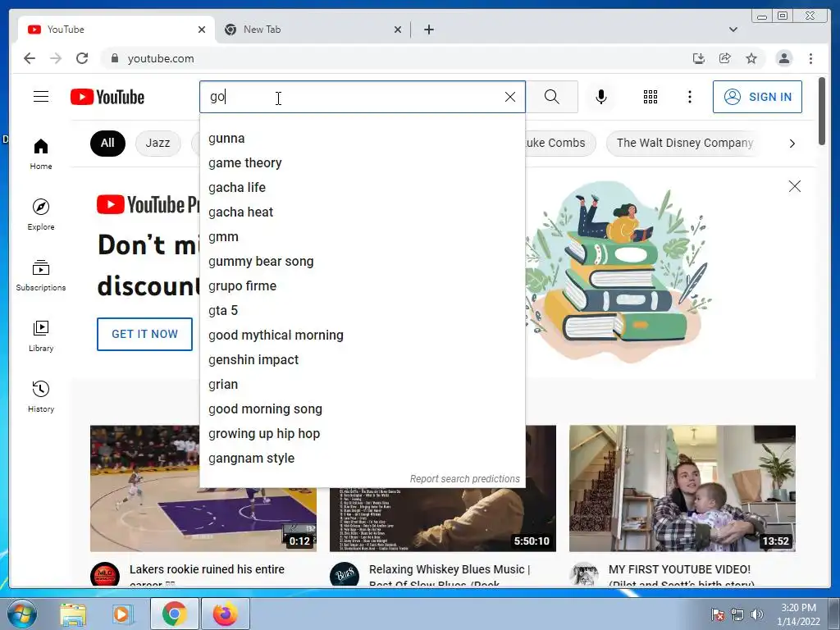
Task: Open Relaxing Whiskey Blues Music title
Action: [x=449, y=575]
